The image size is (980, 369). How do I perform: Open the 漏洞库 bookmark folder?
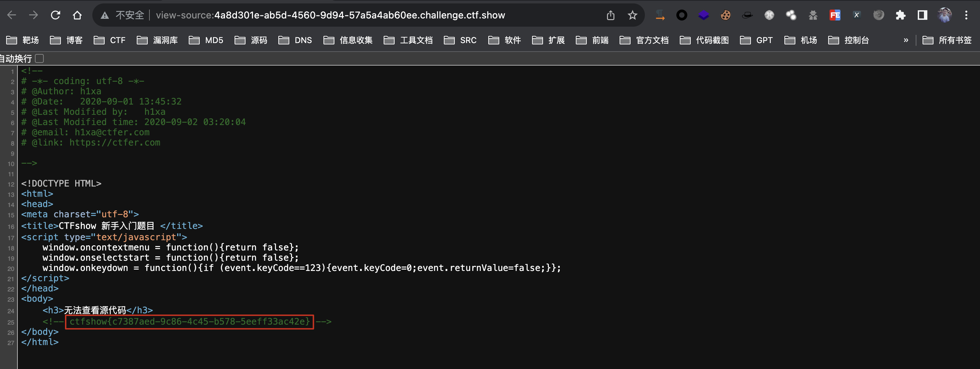click(158, 40)
